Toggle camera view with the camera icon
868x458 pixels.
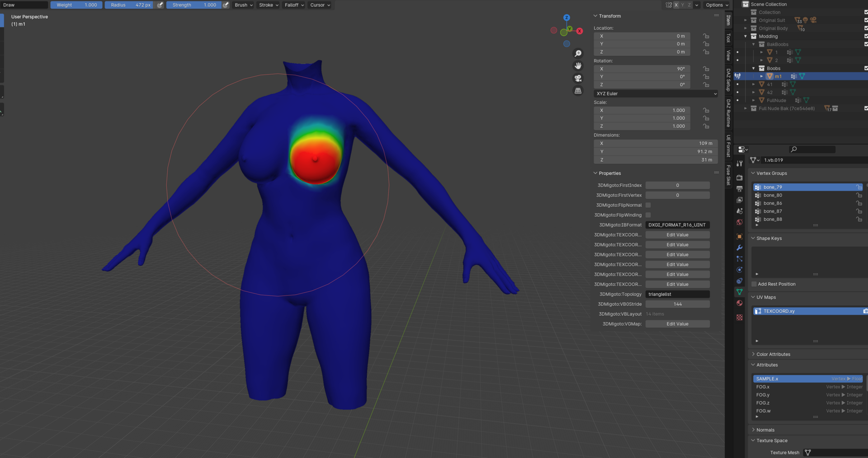(x=578, y=78)
